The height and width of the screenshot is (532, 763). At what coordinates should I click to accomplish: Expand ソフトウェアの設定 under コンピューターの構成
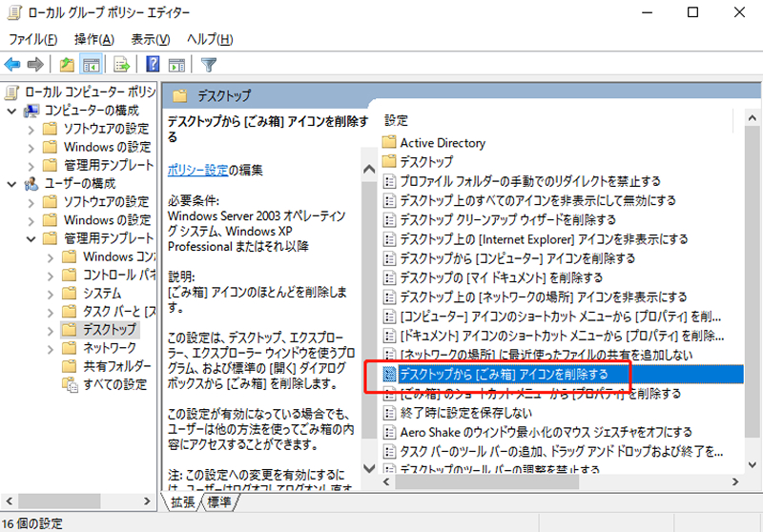pyautogui.click(x=31, y=130)
